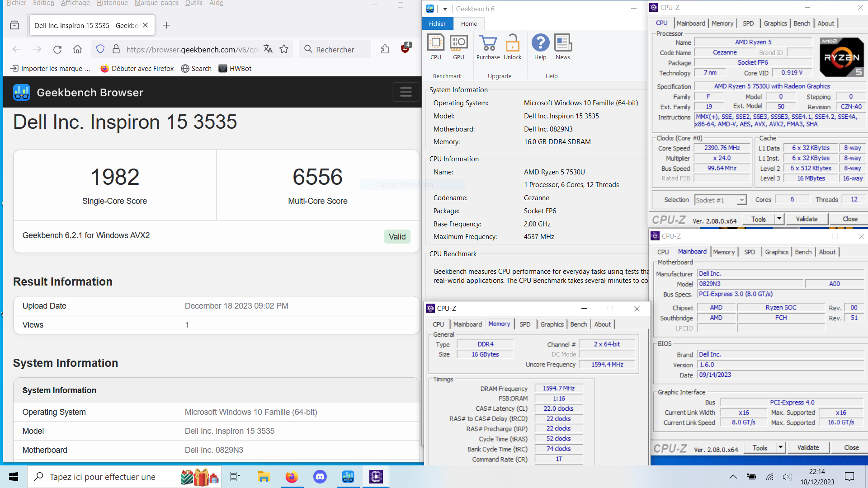
Task: Select the Home tab in Geekbench ribbon
Action: [469, 23]
